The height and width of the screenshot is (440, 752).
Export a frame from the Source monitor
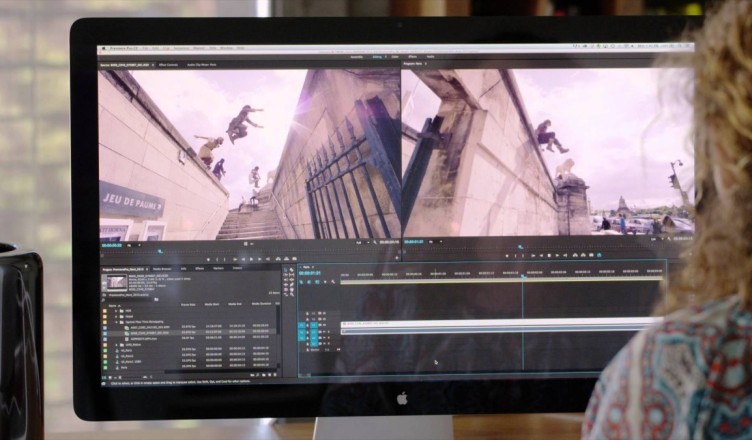point(294,259)
